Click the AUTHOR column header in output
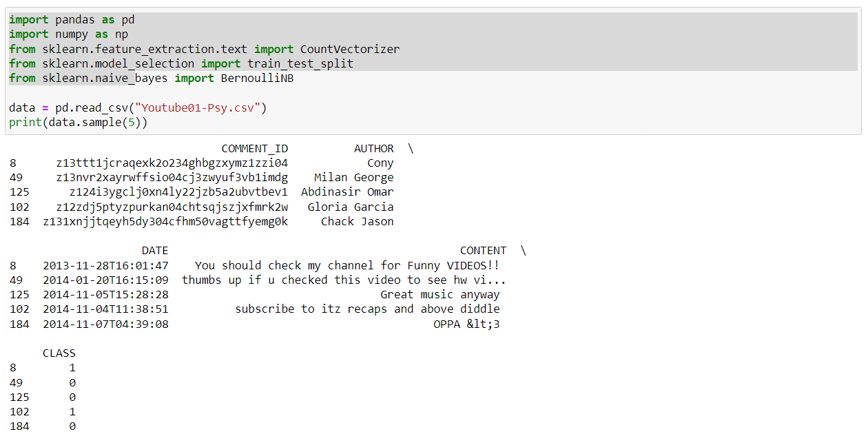 pyautogui.click(x=374, y=149)
